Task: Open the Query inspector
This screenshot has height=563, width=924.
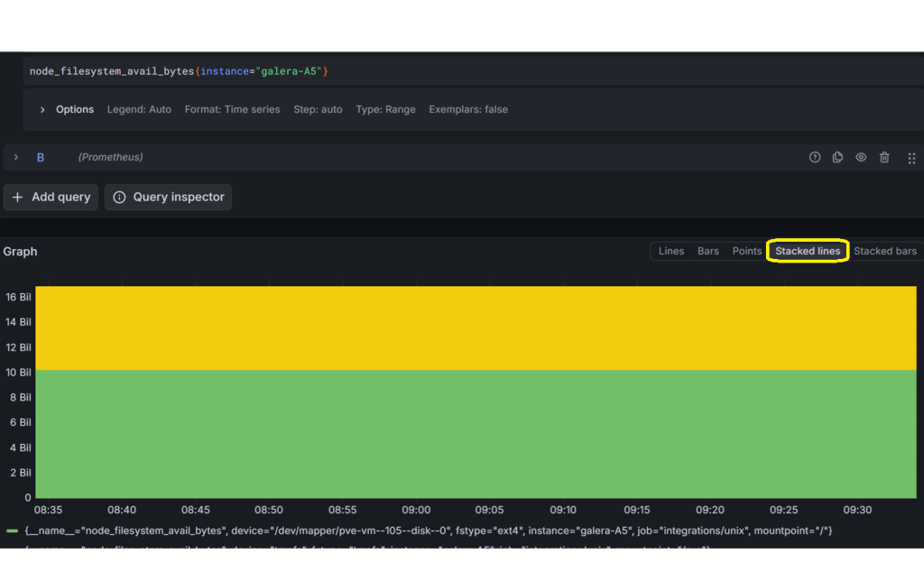Action: [x=168, y=197]
